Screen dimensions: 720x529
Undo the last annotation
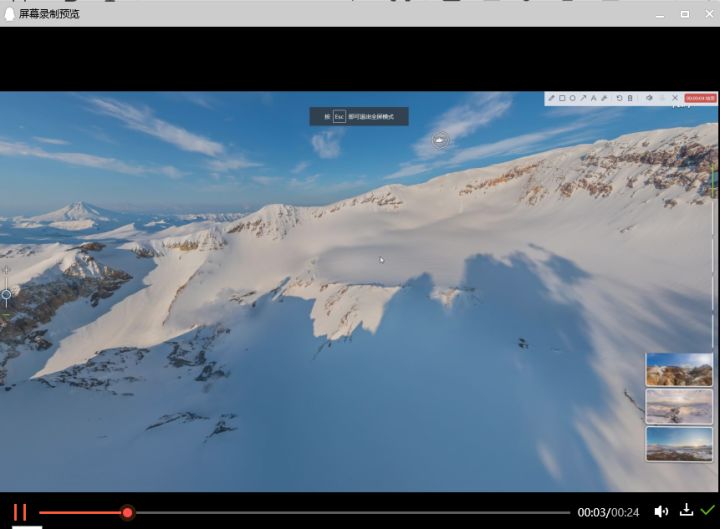pos(619,98)
